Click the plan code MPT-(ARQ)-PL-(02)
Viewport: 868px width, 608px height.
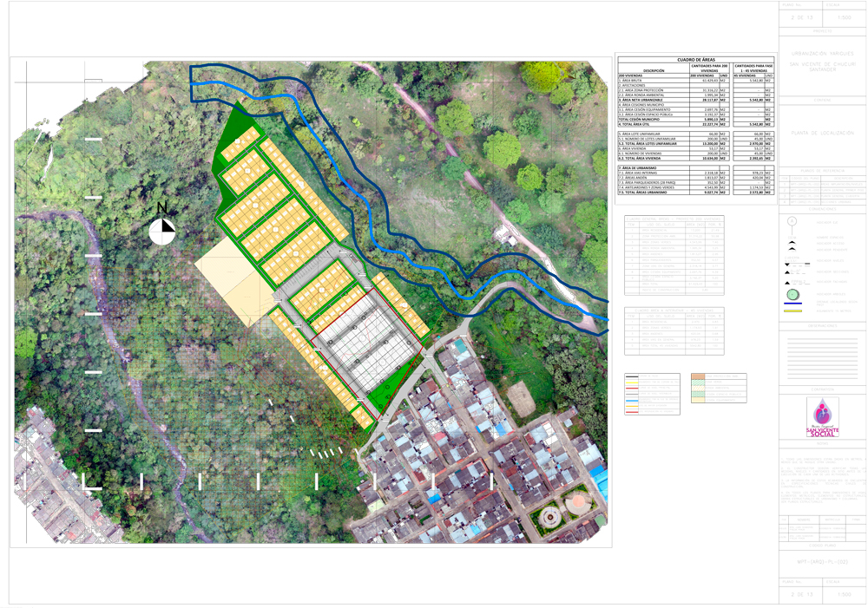point(822,564)
